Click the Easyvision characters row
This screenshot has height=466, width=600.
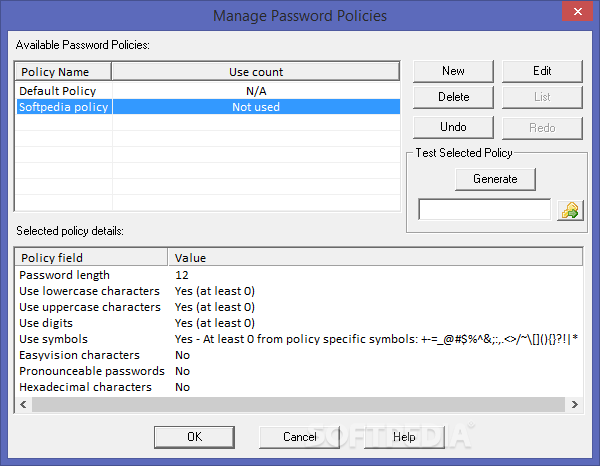299,355
